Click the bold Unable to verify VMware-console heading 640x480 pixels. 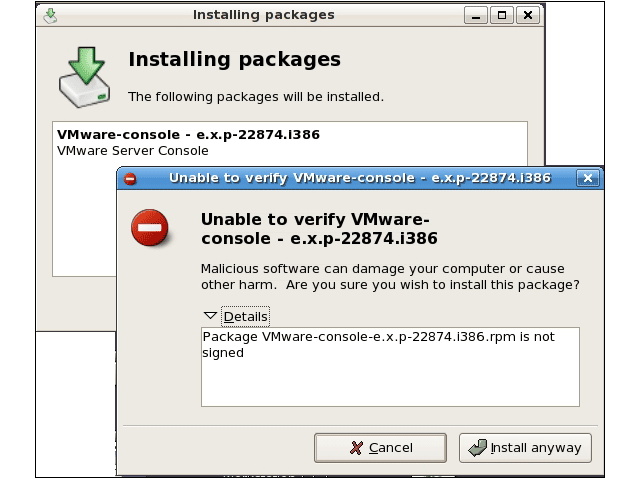coord(319,229)
